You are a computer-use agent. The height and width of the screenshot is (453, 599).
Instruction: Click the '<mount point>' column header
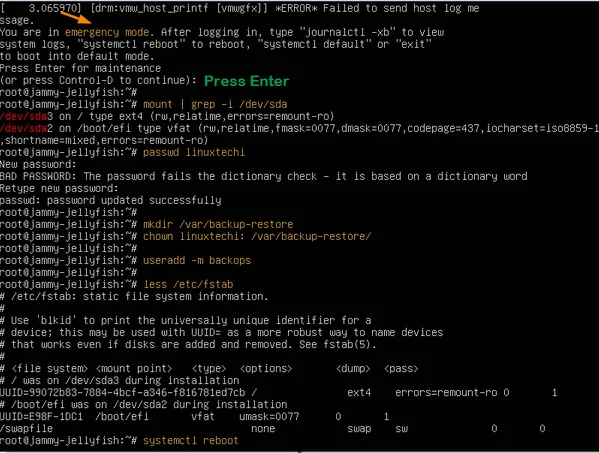pos(134,369)
